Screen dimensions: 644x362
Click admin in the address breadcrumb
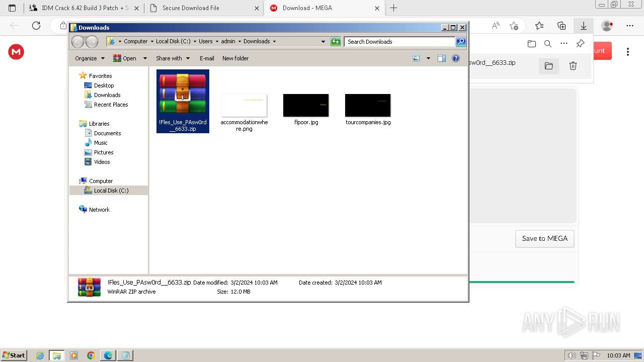[x=228, y=42]
